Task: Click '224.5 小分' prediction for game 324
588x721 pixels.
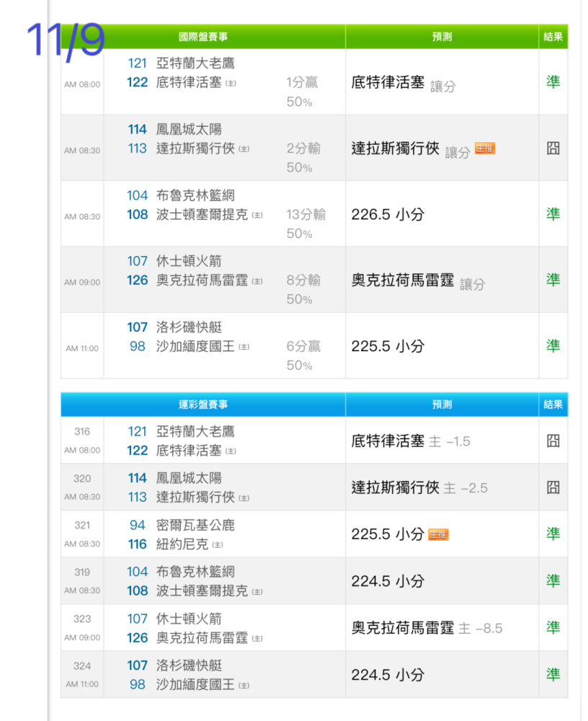Action: tap(388, 675)
